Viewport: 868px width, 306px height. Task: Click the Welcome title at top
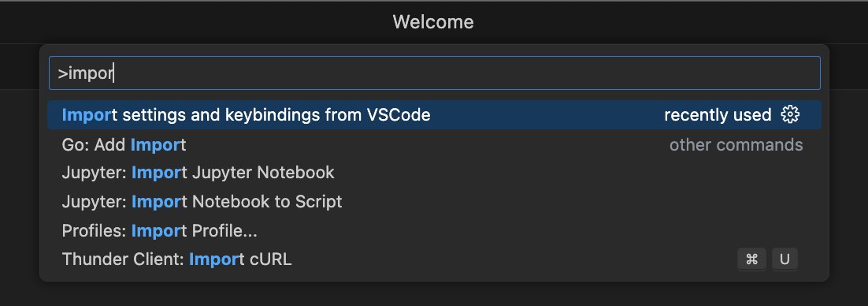click(x=433, y=22)
